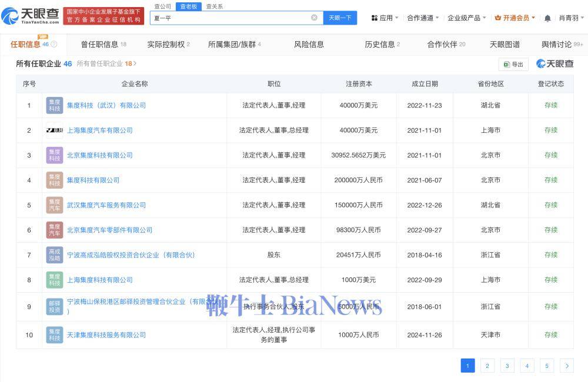Focus the search input containing 夏一平
The height and width of the screenshot is (382, 588).
click(x=236, y=18)
